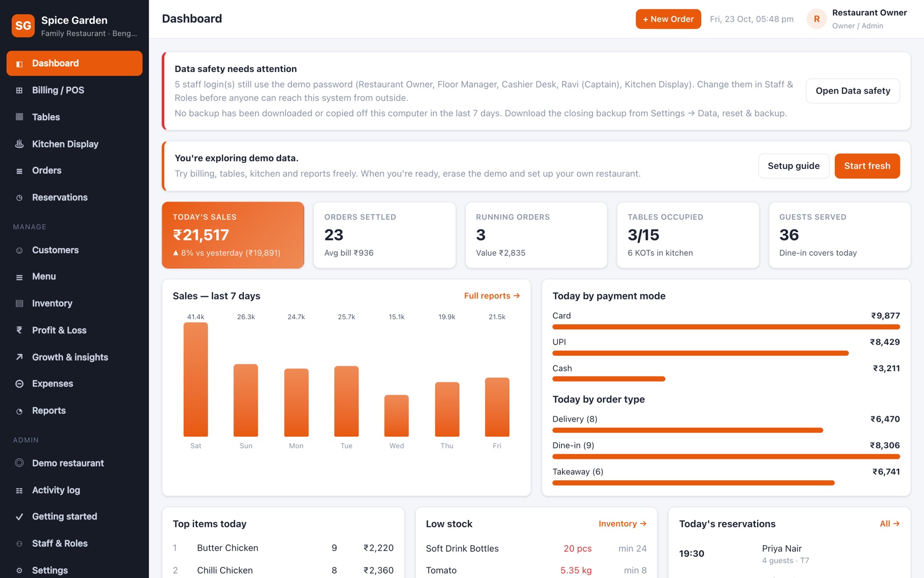Click the Soft Drink Bottles row
Viewport: 924px width, 578px height.
coord(536,549)
